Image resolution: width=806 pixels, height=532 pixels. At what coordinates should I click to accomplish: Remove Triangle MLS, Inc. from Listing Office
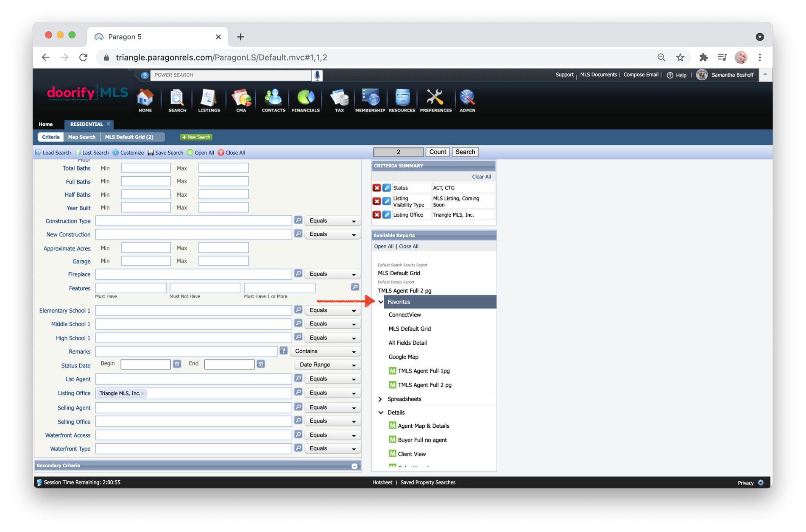click(x=142, y=393)
